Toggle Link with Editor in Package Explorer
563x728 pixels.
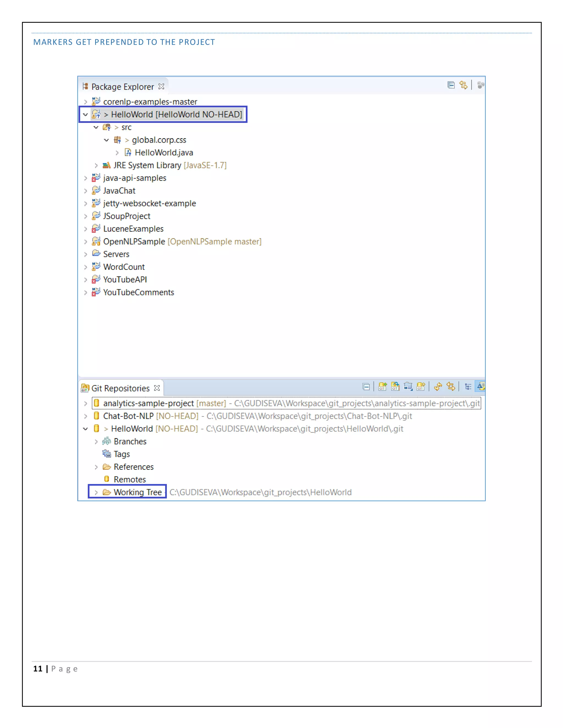[463, 85]
